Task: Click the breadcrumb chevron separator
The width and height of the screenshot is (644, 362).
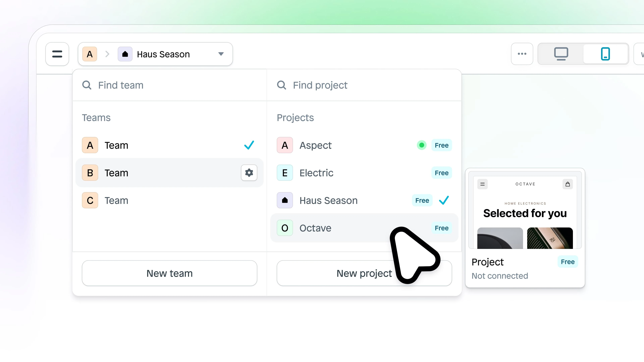Action: pos(107,54)
